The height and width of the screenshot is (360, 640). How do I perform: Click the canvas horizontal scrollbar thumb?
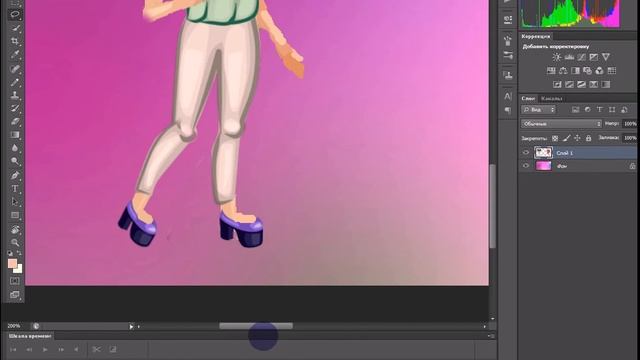tap(256, 326)
